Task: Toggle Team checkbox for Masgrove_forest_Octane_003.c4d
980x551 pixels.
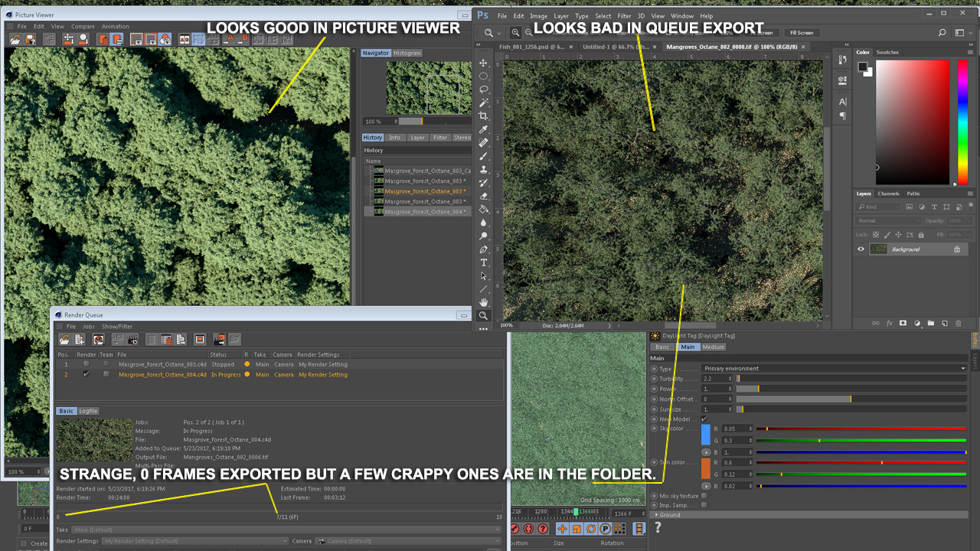Action: [x=106, y=364]
